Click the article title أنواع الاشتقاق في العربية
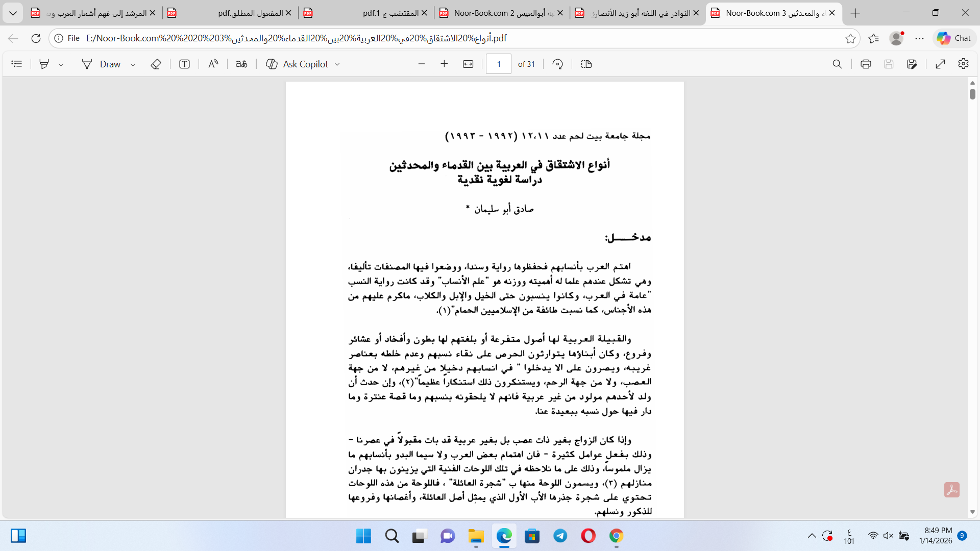The image size is (980, 551). [499, 165]
